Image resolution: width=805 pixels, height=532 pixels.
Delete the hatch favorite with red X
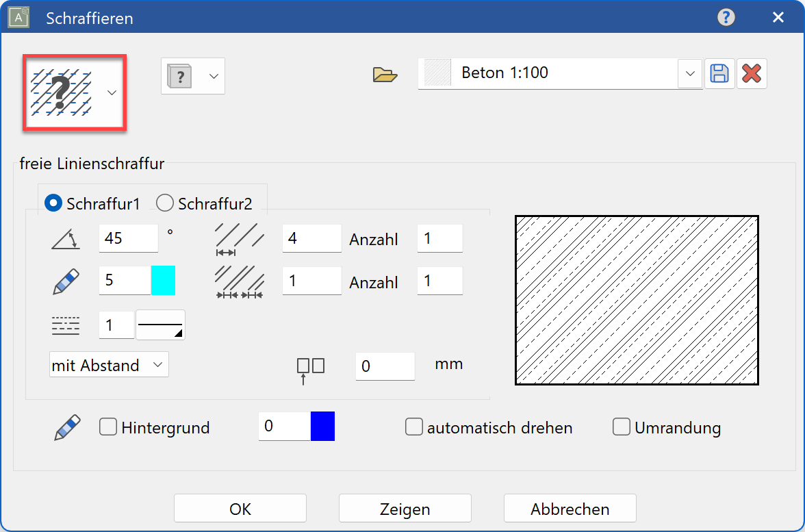coord(752,74)
